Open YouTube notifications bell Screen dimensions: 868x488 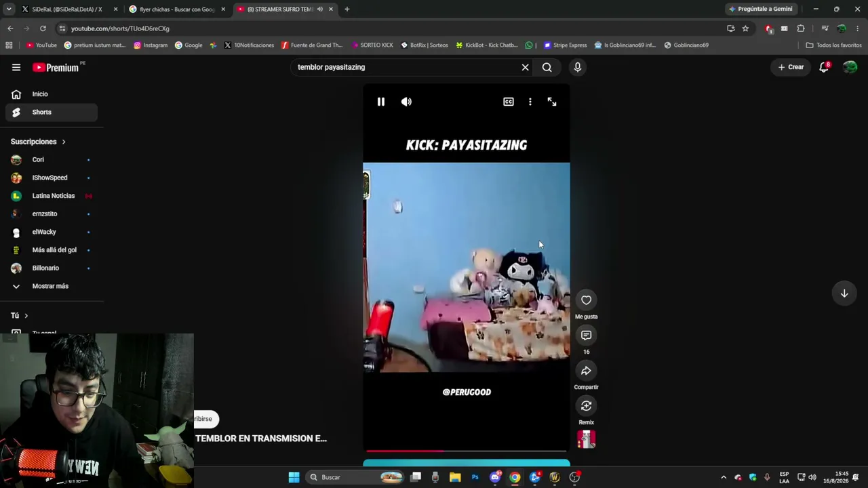pyautogui.click(x=824, y=67)
